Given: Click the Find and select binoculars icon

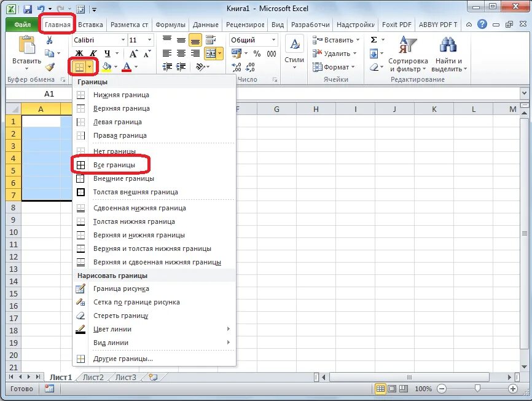Looking at the screenshot, I should [x=448, y=45].
